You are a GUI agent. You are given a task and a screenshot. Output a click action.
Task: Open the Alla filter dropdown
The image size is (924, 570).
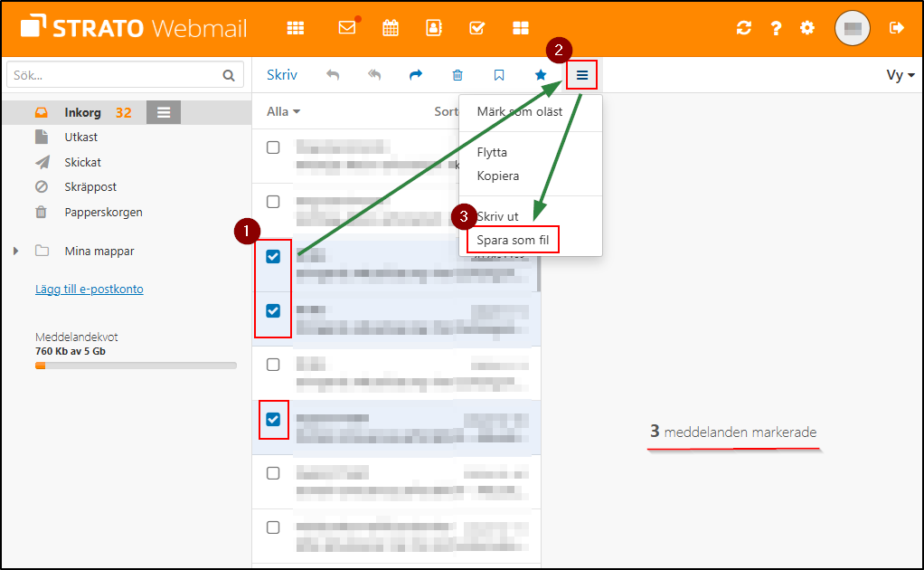coord(280,110)
